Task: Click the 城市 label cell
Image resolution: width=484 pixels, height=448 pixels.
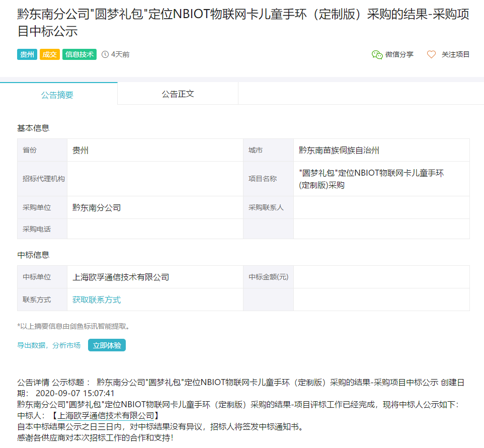Action: coord(268,150)
